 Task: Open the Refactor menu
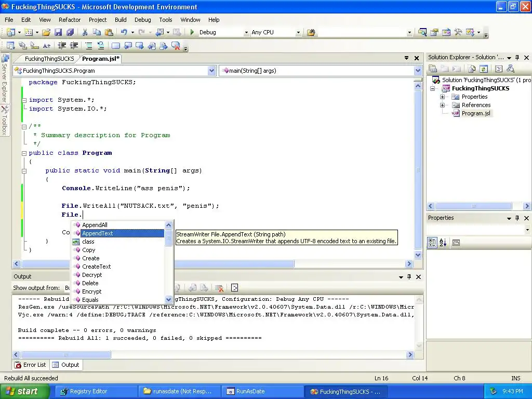click(x=70, y=20)
